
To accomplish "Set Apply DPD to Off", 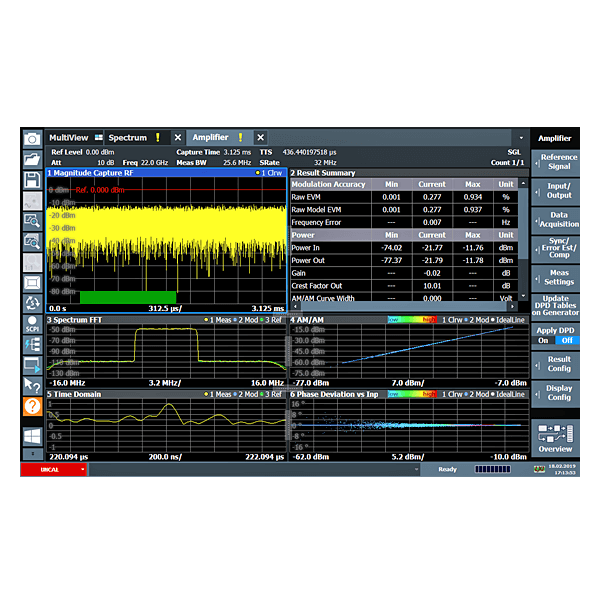I will 567,341.
